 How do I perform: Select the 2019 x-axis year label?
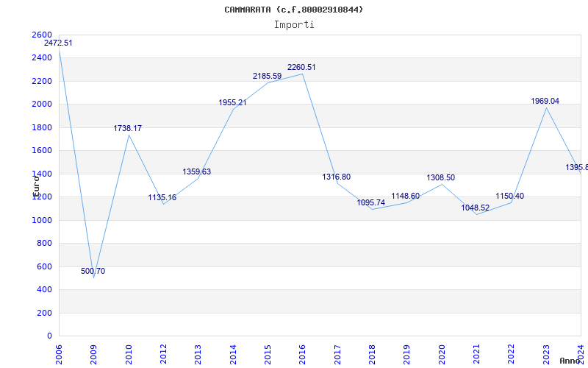click(407, 354)
